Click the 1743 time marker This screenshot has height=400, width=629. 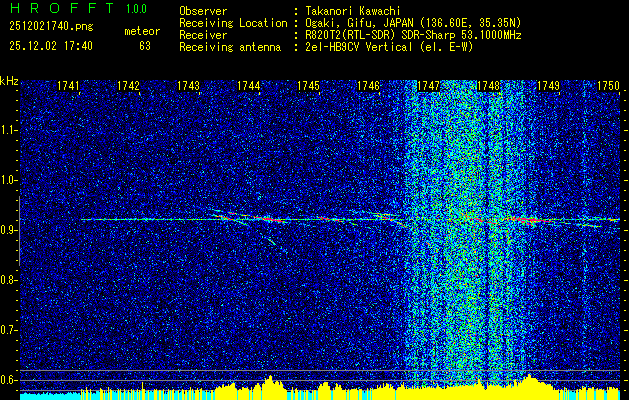tap(189, 85)
